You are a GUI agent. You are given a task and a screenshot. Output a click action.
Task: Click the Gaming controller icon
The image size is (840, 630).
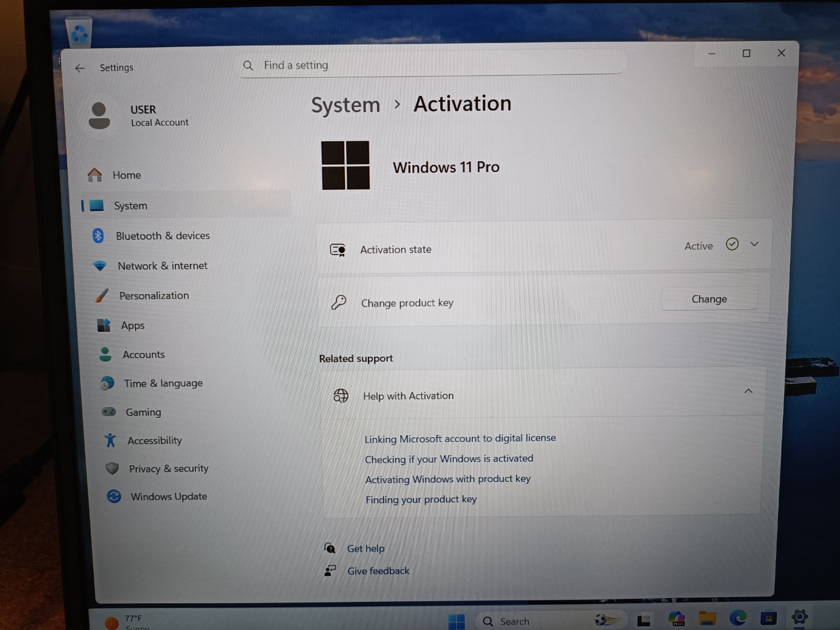(109, 412)
